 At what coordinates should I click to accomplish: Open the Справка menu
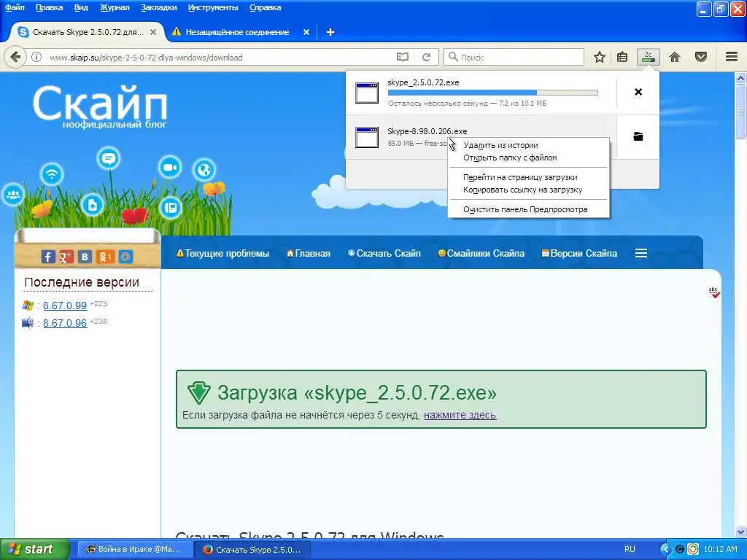tap(266, 7)
